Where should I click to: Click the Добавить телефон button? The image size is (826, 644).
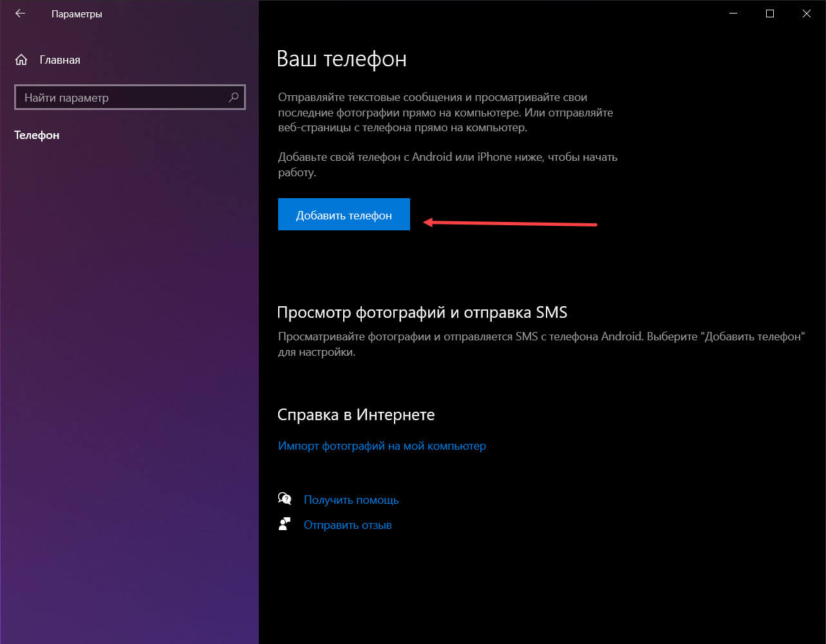pos(344,215)
